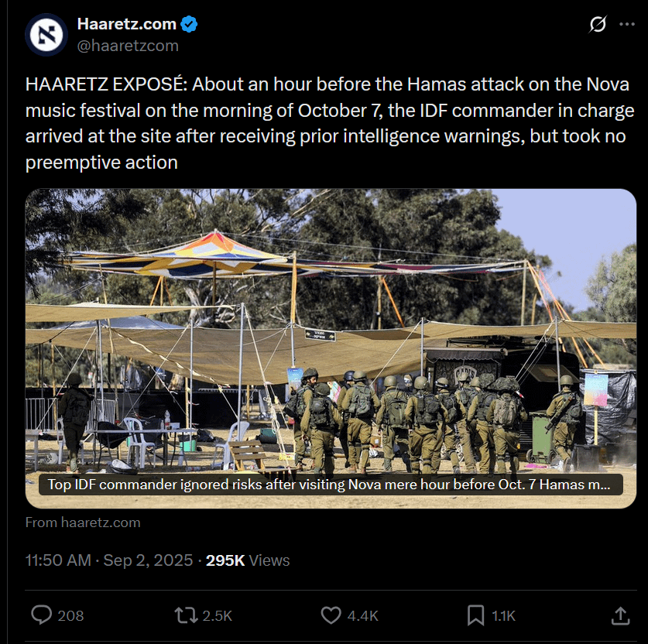648x644 pixels.
Task: Follow the 'From haaretz.com' source link
Action: (83, 522)
